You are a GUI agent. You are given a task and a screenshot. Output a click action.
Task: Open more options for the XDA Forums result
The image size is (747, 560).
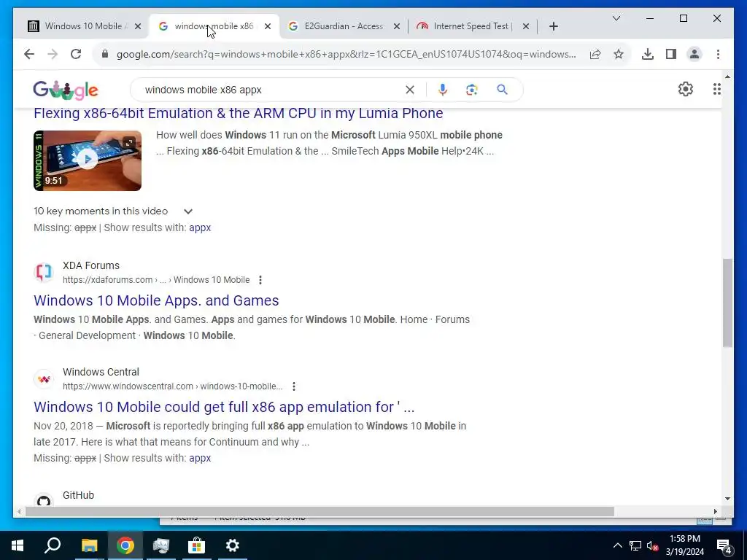(x=260, y=280)
